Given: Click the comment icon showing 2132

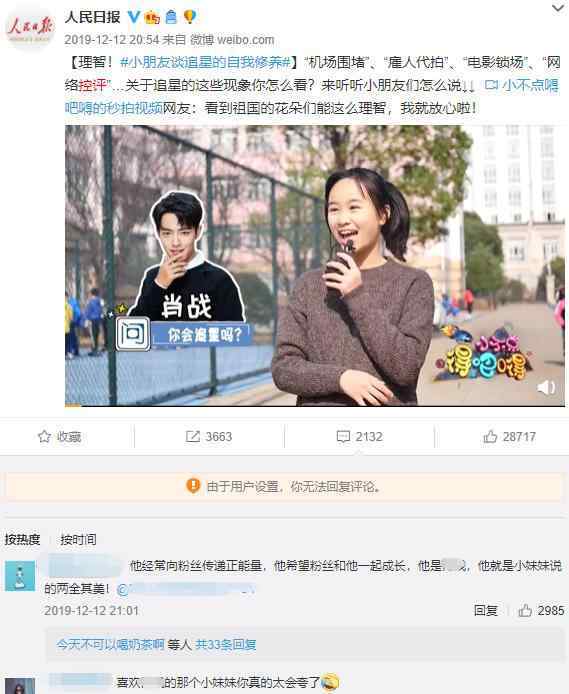Looking at the screenshot, I should 343,437.
